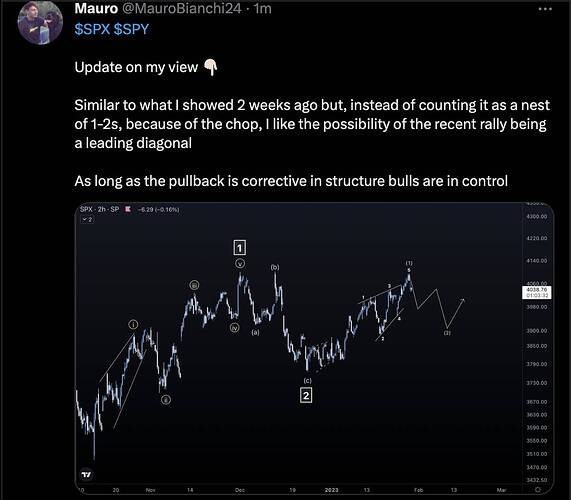Click the TradingView logo on chart
Screen dimensions: 571x500
[x=86, y=474]
